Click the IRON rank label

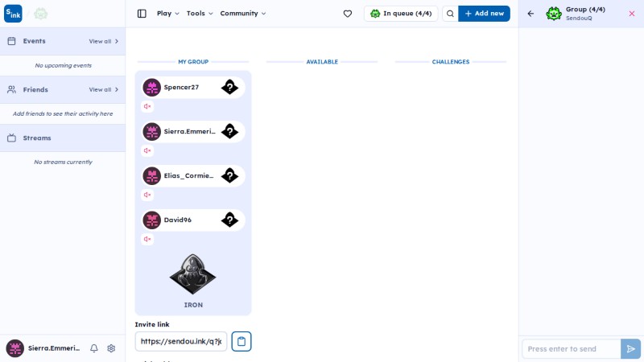[x=193, y=305]
